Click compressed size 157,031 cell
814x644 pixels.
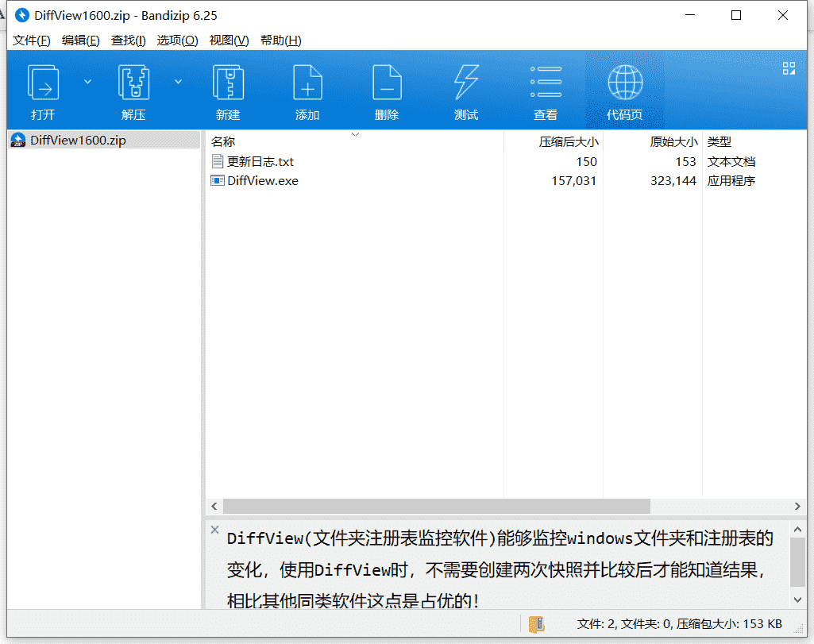pyautogui.click(x=573, y=180)
